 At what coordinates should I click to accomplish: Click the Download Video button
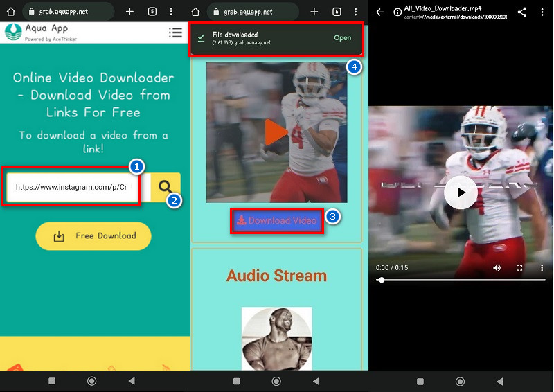click(x=276, y=220)
